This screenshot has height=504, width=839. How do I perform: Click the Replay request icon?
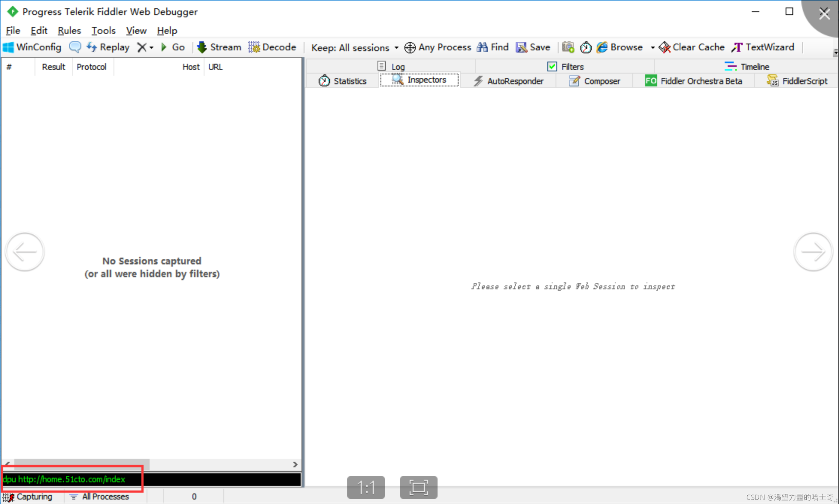point(93,47)
